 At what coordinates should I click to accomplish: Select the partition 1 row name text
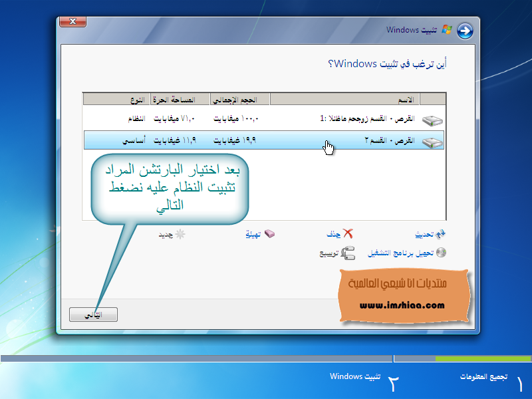pos(368,118)
